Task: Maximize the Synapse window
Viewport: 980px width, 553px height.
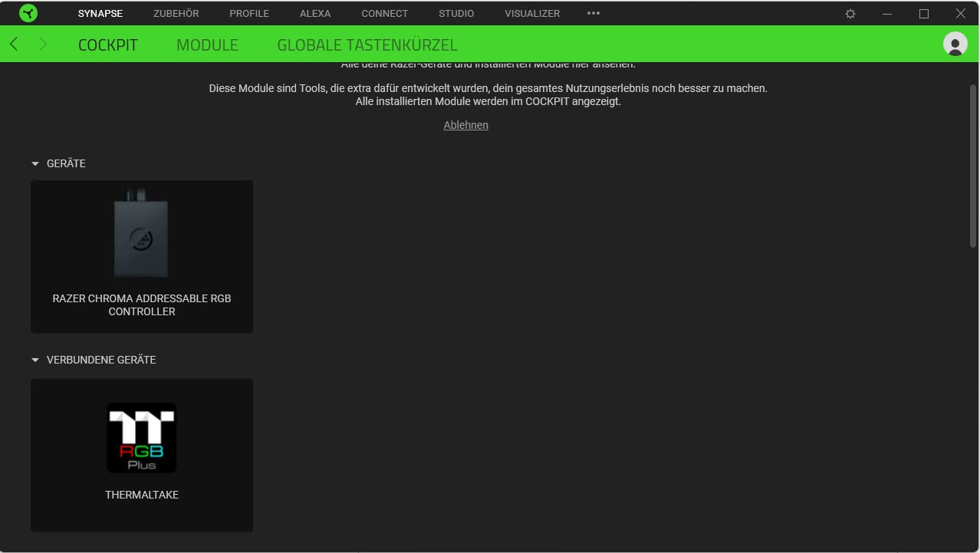Action: 924,14
